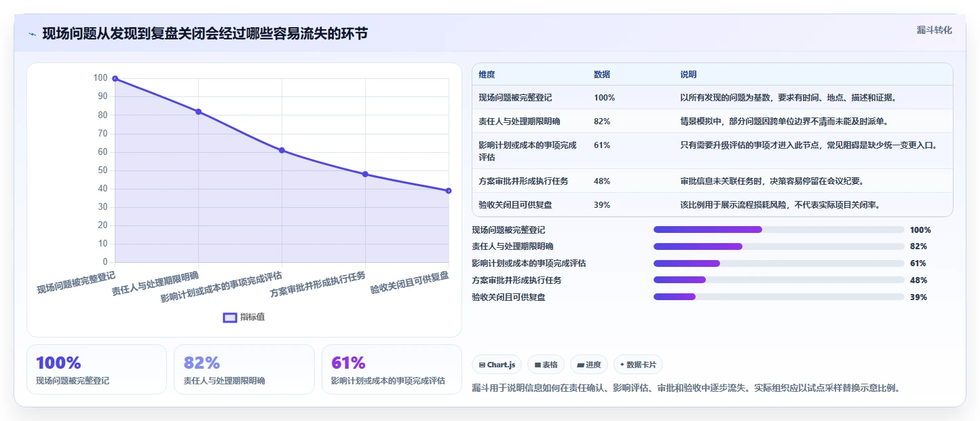The image size is (980, 421).
Task: Click progress list label 验收关闭且可供复盘
Action: (508, 297)
